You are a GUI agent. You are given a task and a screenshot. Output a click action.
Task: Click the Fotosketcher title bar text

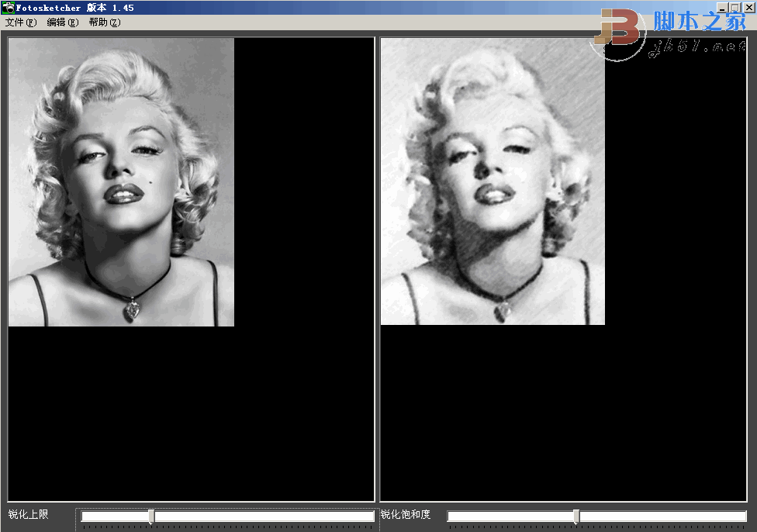tap(75, 8)
